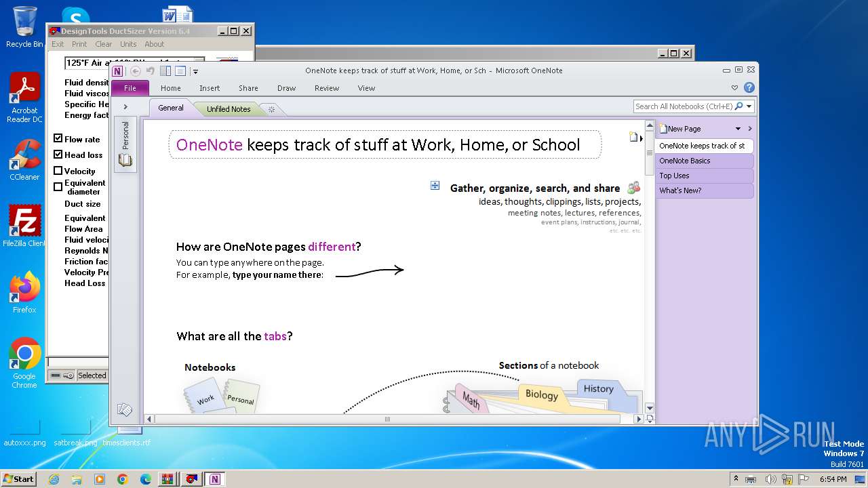Click the OneNote logo icon in title bar
Image resolution: width=868 pixels, height=488 pixels.
click(118, 71)
